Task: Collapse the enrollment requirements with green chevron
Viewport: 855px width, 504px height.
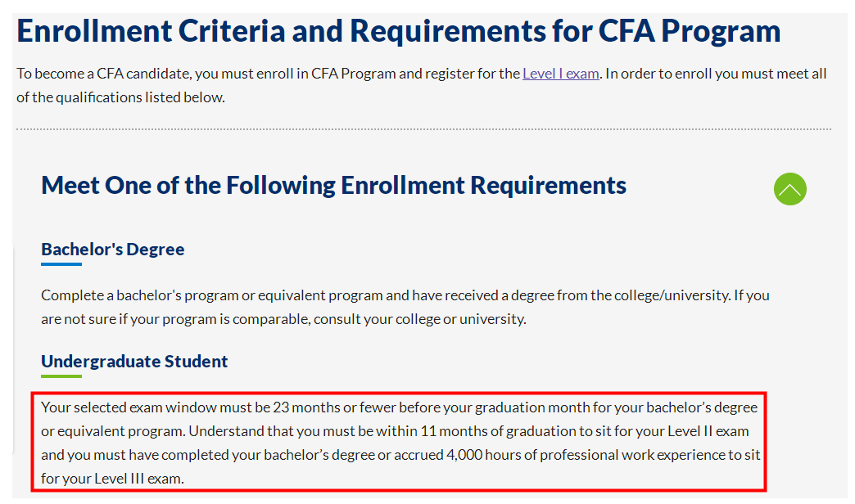Action: pyautogui.click(x=789, y=189)
